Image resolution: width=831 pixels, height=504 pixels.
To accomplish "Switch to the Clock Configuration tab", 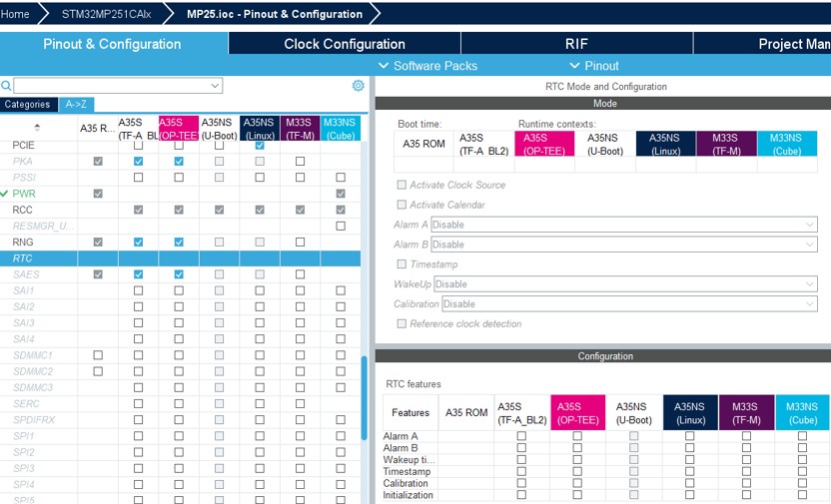I will point(345,44).
